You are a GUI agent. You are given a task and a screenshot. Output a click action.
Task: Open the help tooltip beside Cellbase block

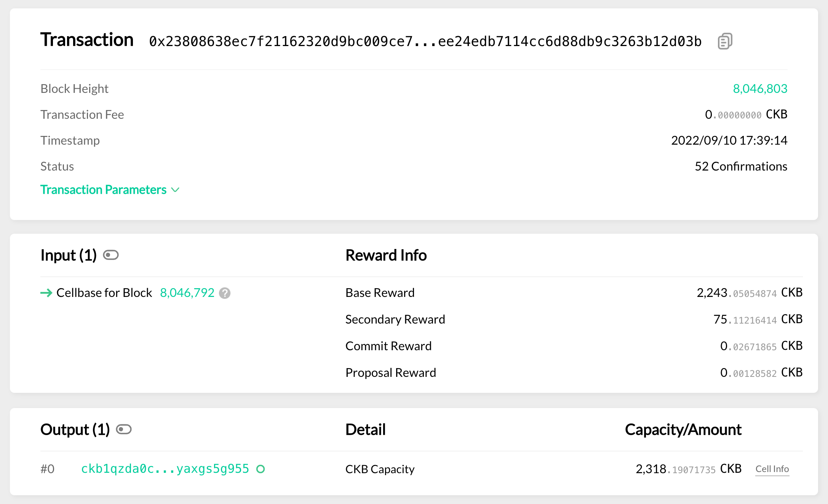[225, 293]
